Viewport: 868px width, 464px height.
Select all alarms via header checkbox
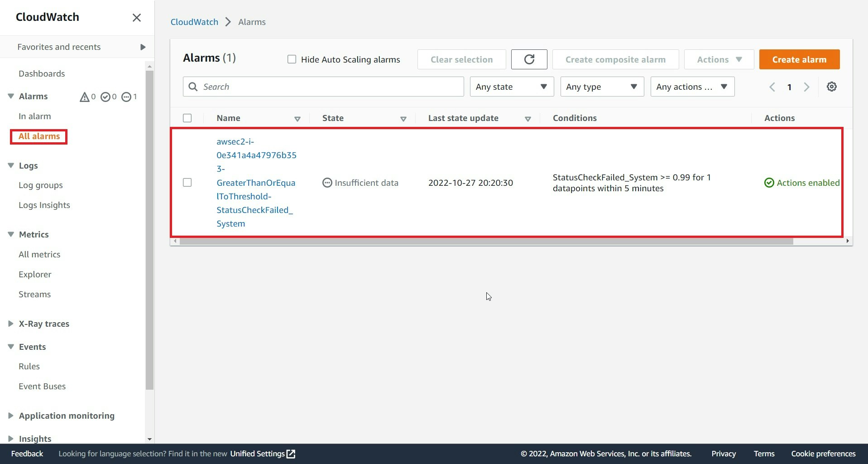click(187, 118)
